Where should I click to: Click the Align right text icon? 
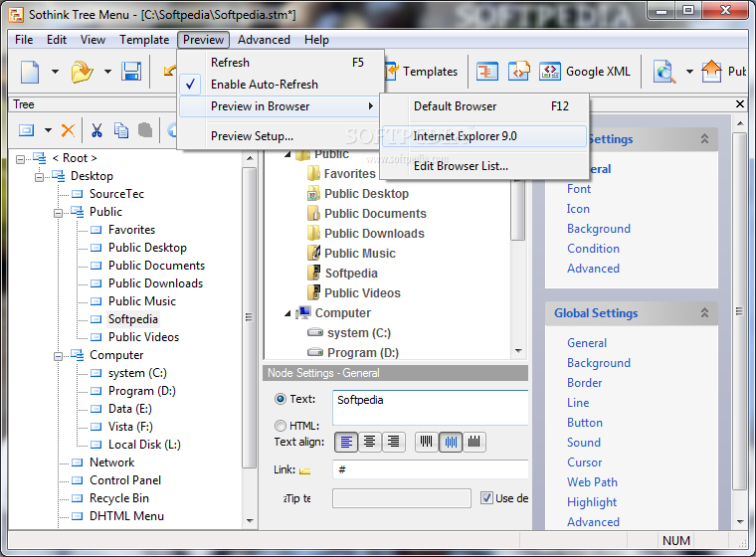point(394,442)
